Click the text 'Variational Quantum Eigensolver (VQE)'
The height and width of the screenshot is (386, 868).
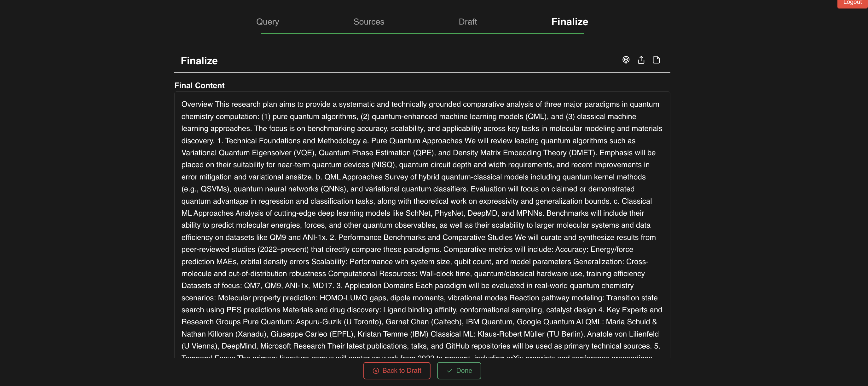pyautogui.click(x=248, y=153)
